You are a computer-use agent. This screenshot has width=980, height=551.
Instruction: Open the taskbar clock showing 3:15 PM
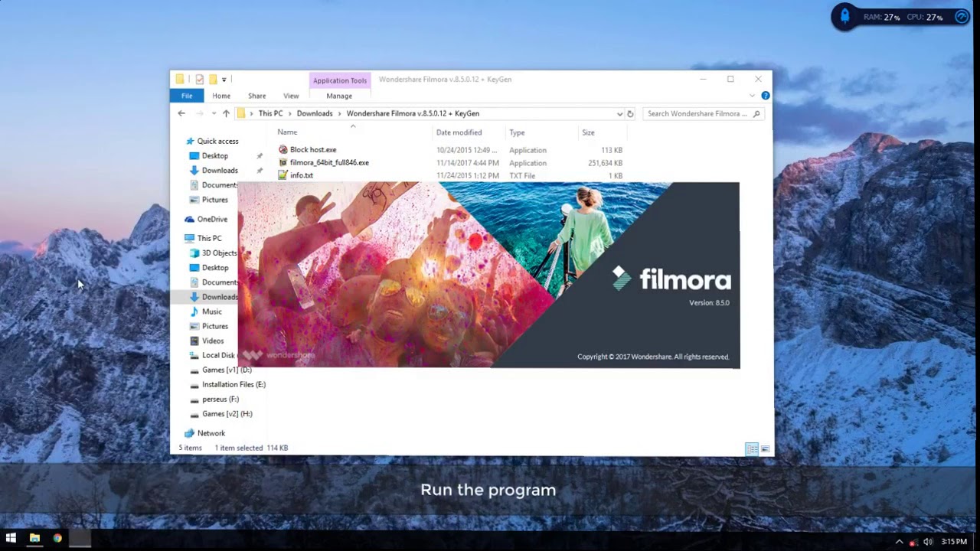click(954, 542)
